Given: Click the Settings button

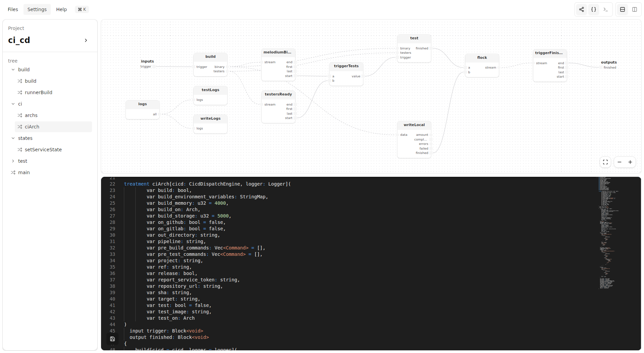Looking at the screenshot, I should [x=37, y=9].
